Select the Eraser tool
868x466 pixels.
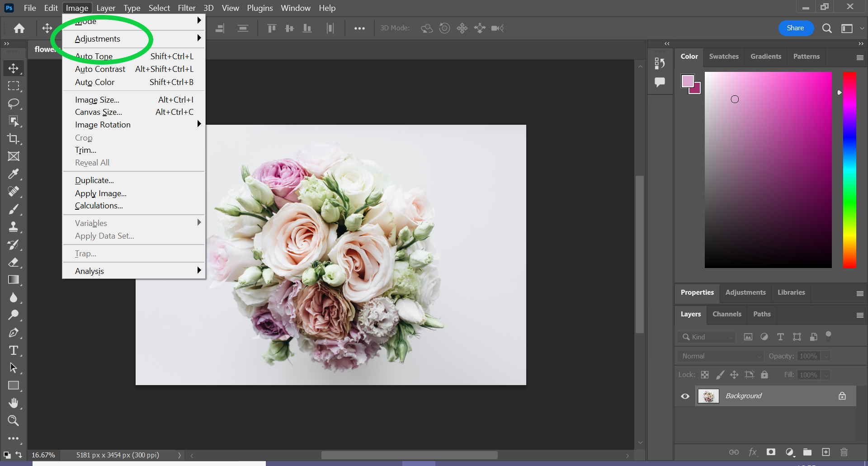[13, 262]
